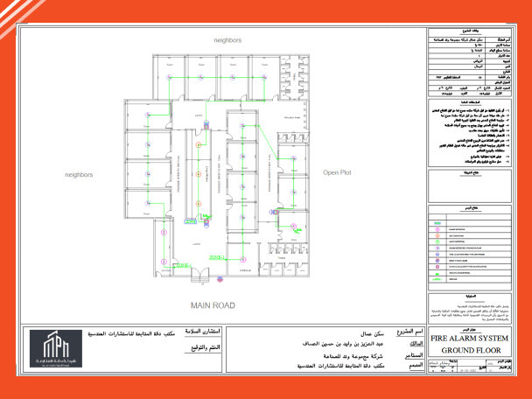
Task: Click the "MAIN ROAD" label
Action: pyautogui.click(x=213, y=305)
